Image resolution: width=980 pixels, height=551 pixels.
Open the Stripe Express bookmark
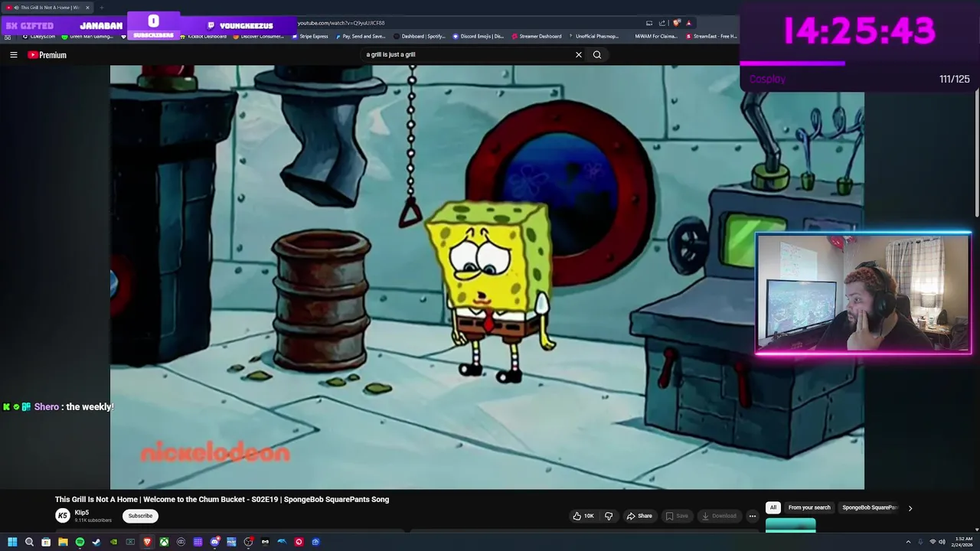pos(310,36)
